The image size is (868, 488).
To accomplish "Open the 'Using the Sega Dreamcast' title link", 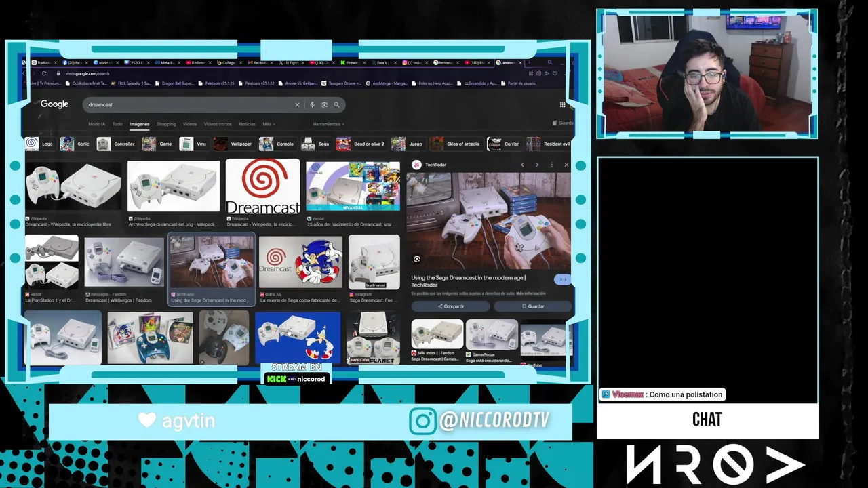I will 468,281.
